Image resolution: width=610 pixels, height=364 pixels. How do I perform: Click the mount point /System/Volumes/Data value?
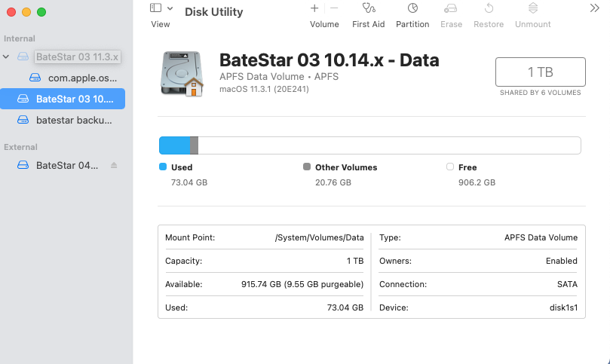click(x=320, y=237)
